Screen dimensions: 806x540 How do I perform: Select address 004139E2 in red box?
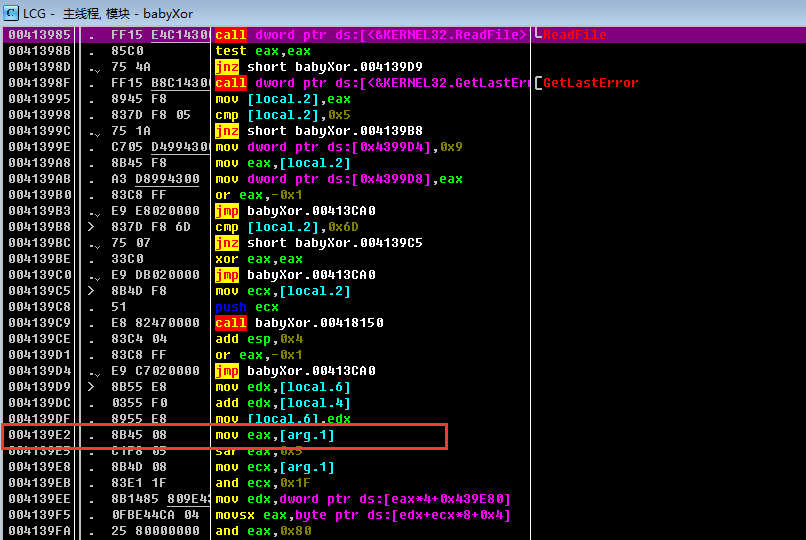(x=39, y=435)
